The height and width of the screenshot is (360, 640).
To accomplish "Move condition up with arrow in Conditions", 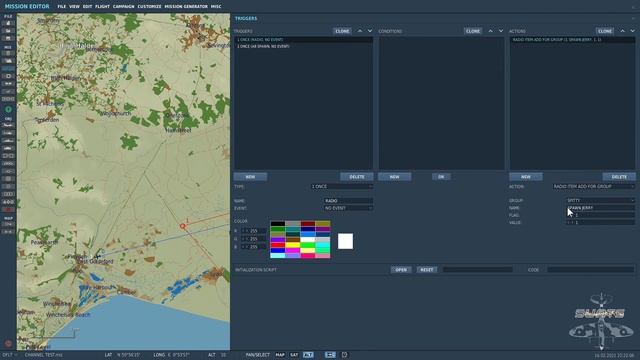I will tap(491, 31).
